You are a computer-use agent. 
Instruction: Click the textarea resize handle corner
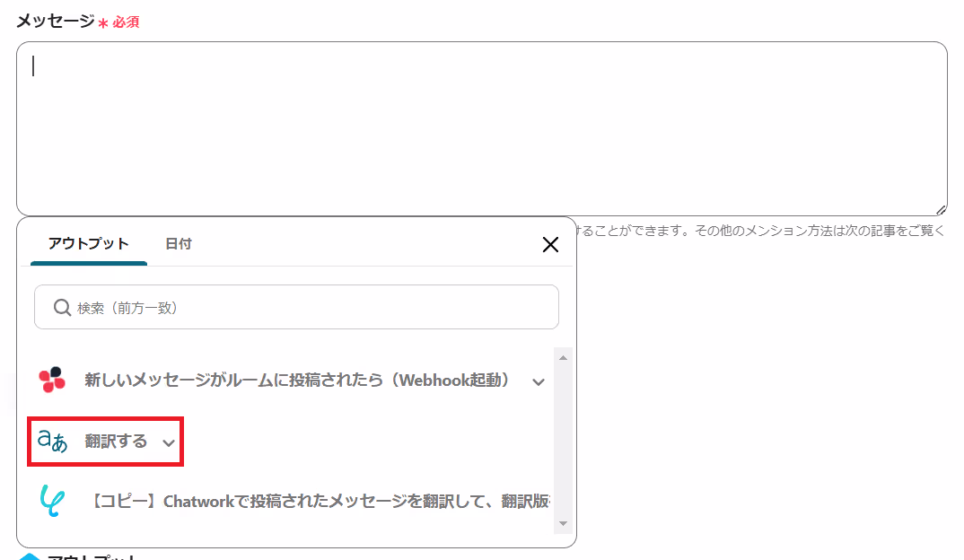(941, 210)
